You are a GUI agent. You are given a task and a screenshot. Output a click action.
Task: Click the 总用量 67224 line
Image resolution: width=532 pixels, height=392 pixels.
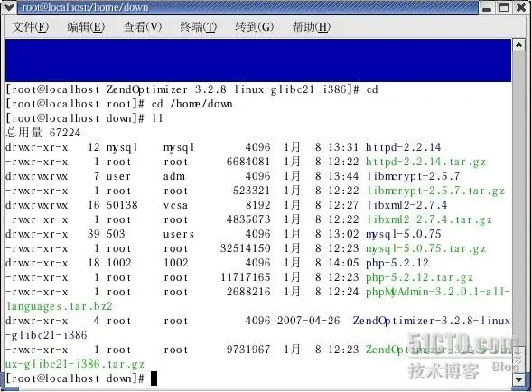(43, 133)
